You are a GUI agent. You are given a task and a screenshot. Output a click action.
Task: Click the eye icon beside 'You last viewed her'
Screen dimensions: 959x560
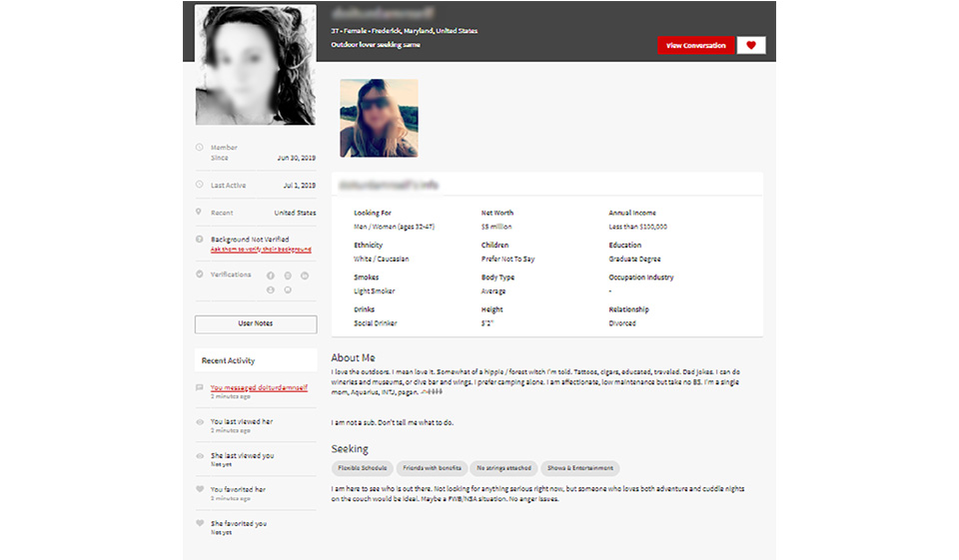[200, 422]
